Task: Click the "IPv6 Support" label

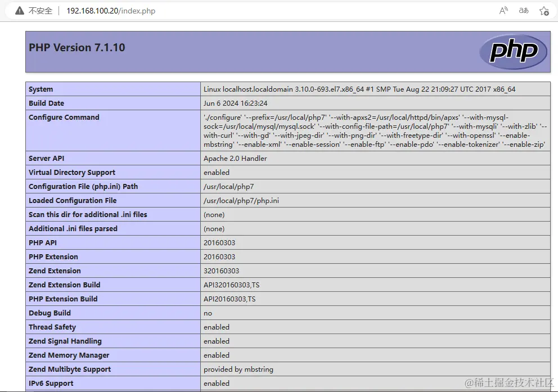Action: [x=51, y=384]
